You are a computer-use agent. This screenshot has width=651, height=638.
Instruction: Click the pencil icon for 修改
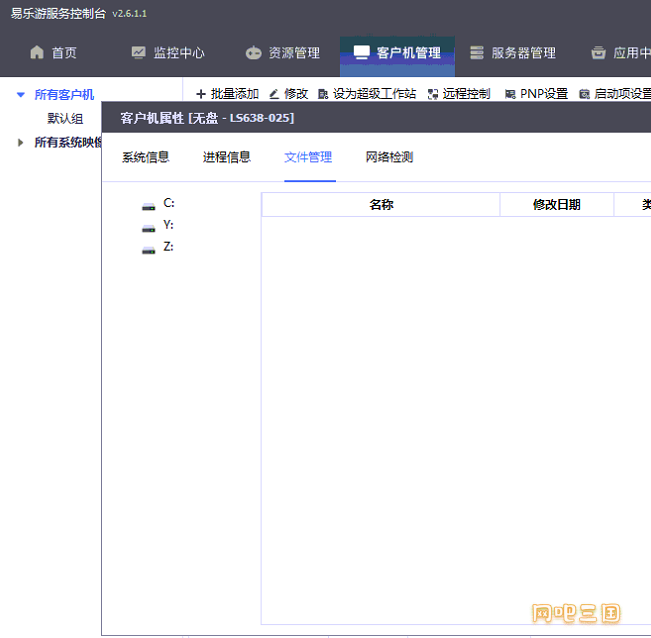[274, 95]
